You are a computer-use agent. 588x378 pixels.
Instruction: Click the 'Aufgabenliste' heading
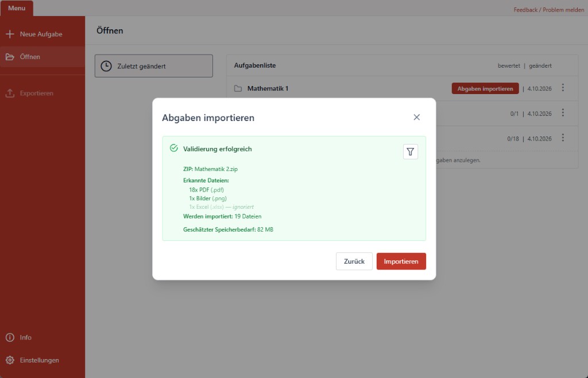click(x=255, y=65)
